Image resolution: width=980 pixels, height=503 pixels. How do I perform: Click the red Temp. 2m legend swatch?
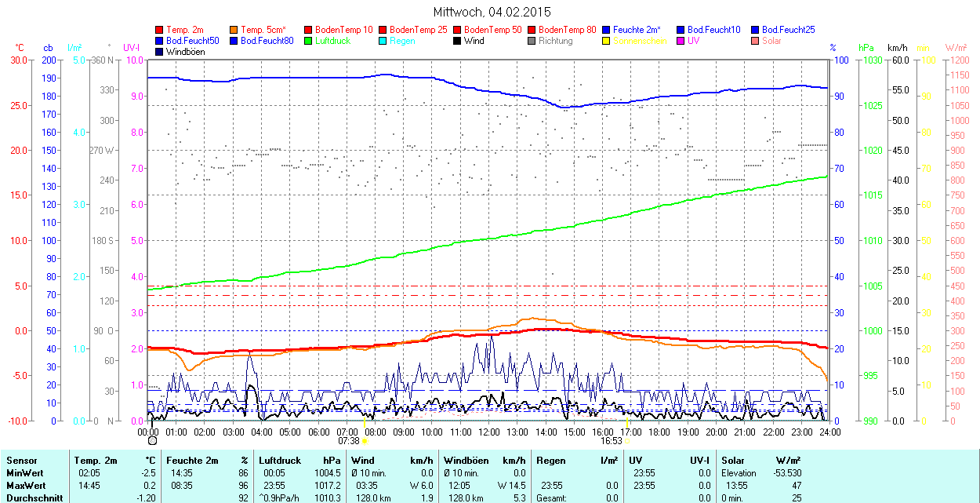pos(160,30)
